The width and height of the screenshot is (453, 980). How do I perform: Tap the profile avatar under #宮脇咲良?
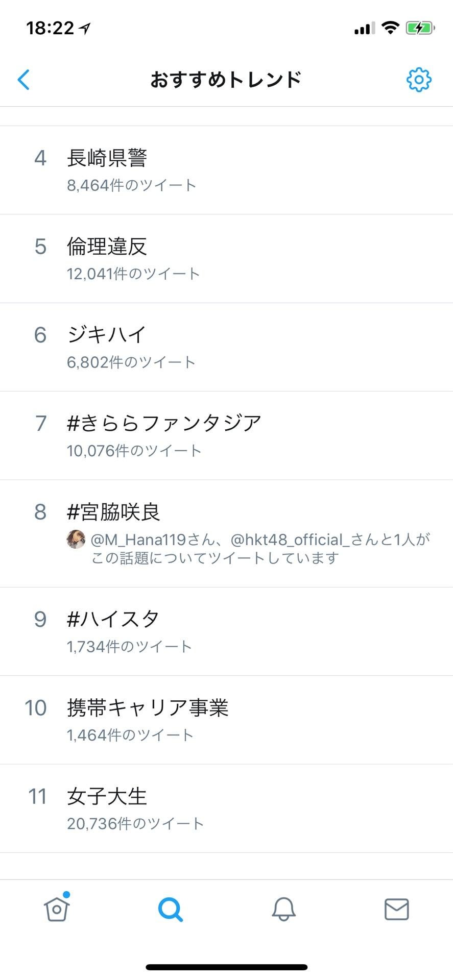tap(76, 539)
